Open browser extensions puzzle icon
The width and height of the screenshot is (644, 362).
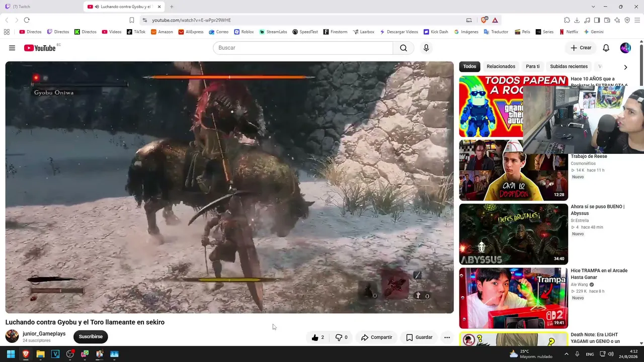pyautogui.click(x=567, y=20)
